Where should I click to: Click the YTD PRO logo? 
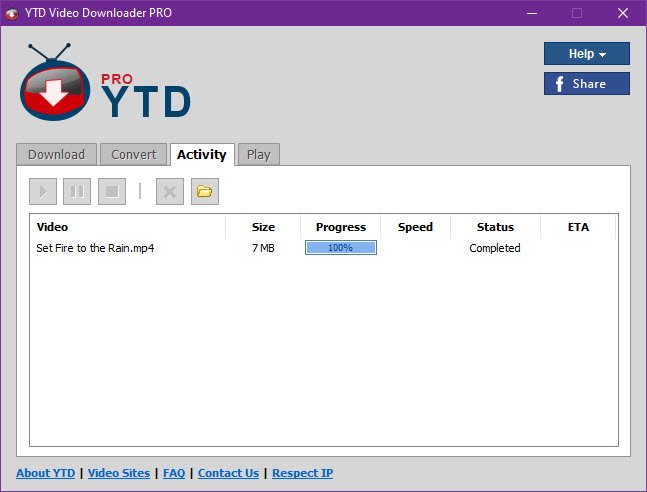(105, 83)
